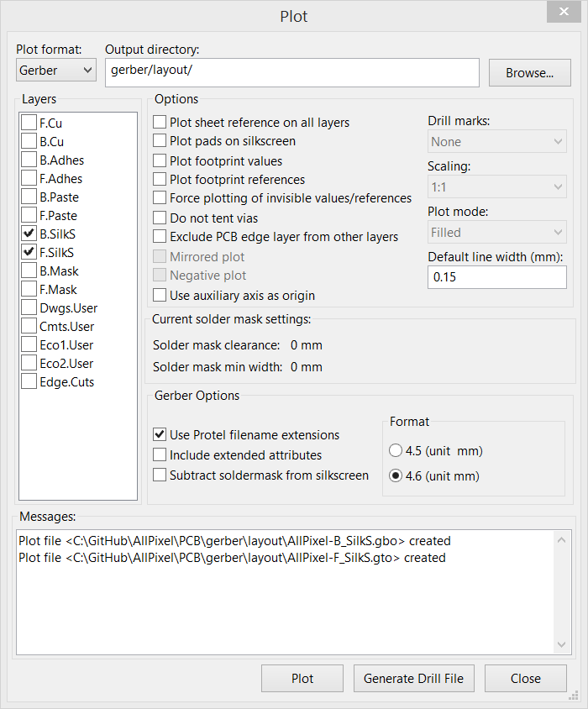This screenshot has width=588, height=709.
Task: Enable Plot footprint values
Action: coord(160,160)
